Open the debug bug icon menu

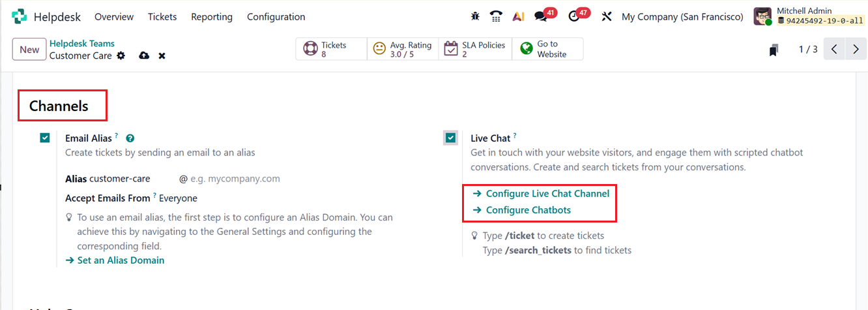[474, 17]
